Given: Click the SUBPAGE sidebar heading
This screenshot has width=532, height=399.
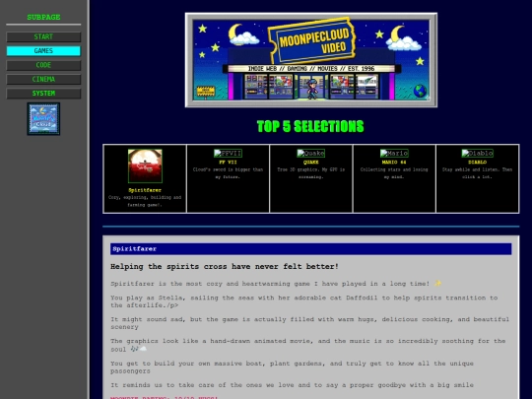Looking at the screenshot, I should [43, 17].
